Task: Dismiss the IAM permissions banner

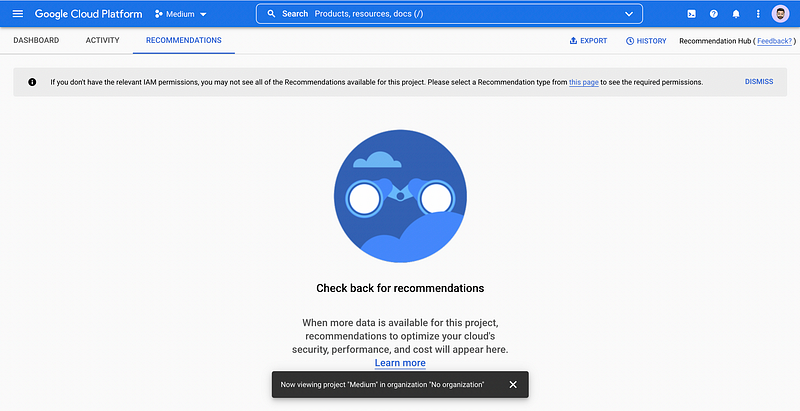Action: coord(759,82)
